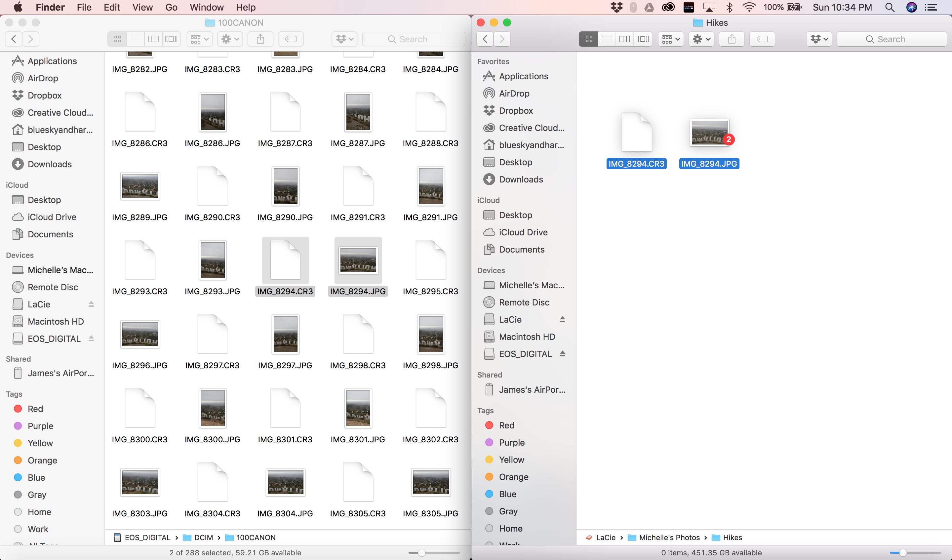Go back in 100CANON window
Image resolution: width=952 pixels, height=560 pixels.
[x=14, y=39]
